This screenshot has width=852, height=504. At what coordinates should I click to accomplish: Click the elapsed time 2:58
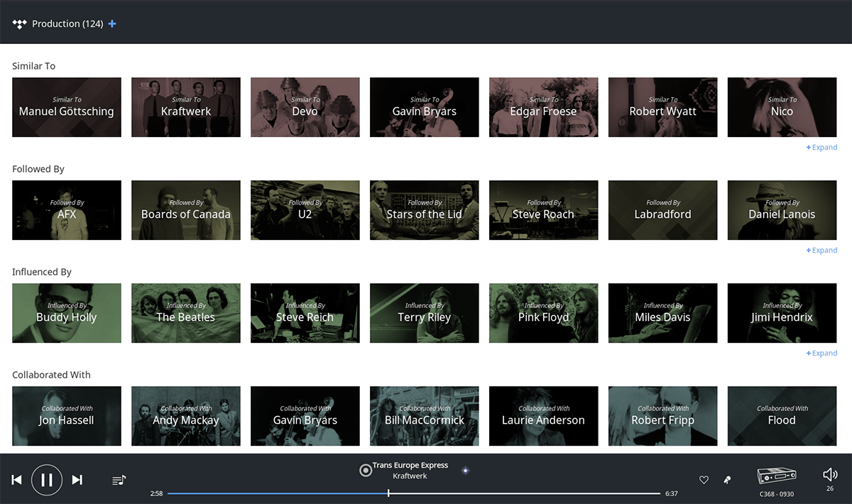[x=156, y=493]
